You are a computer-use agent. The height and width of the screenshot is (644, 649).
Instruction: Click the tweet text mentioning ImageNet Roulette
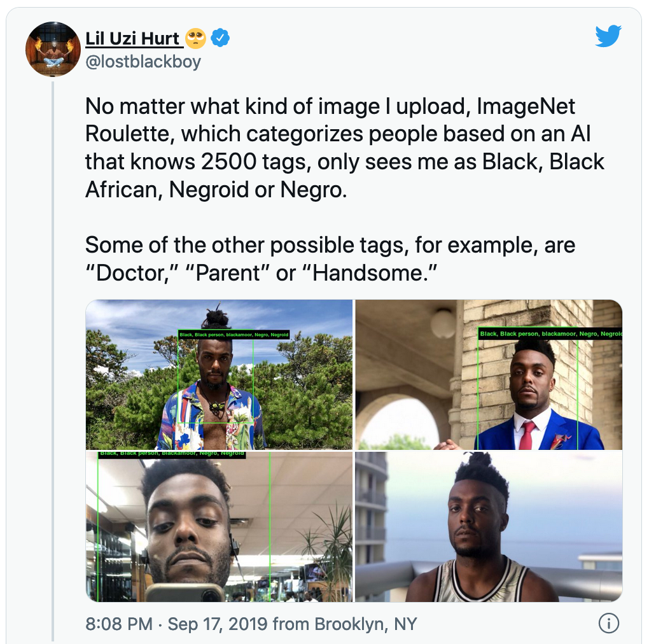coord(344,148)
